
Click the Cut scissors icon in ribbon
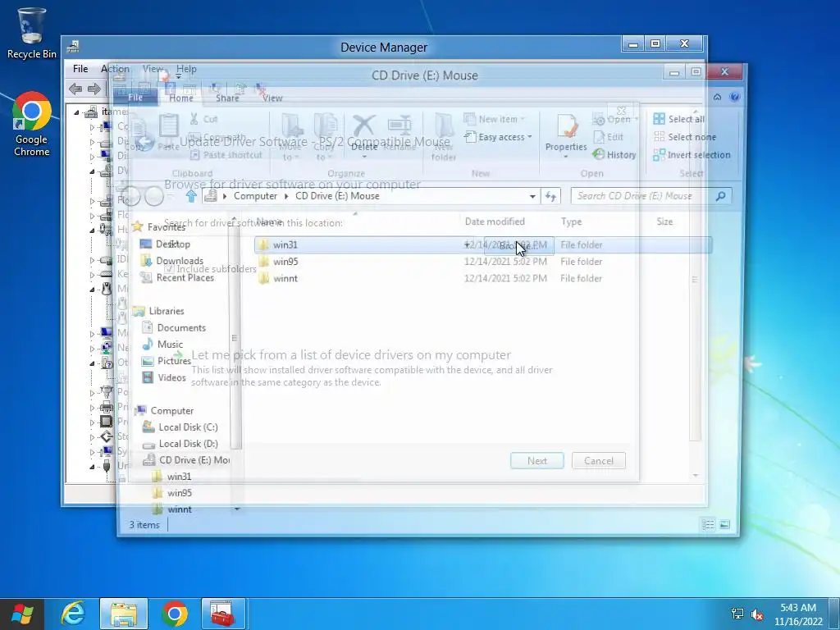coord(194,119)
